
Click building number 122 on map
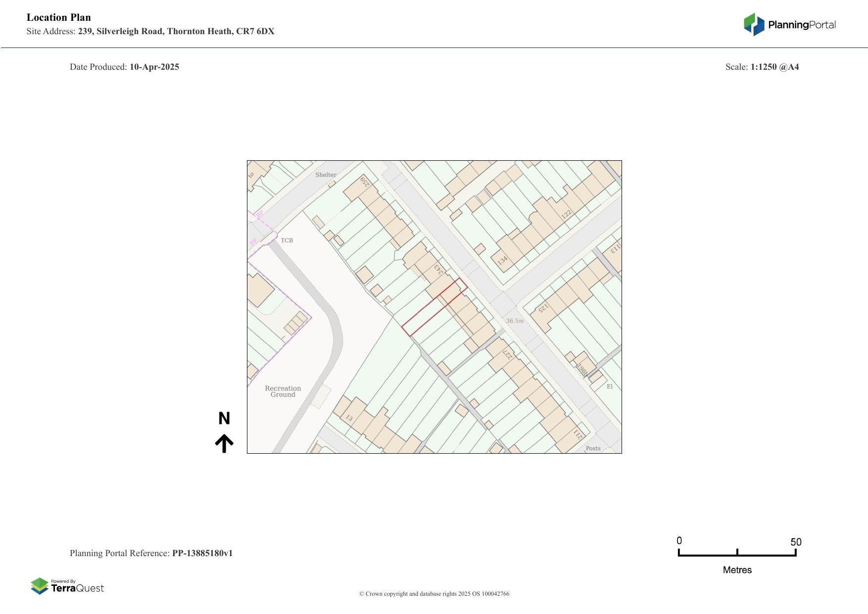coord(566,214)
